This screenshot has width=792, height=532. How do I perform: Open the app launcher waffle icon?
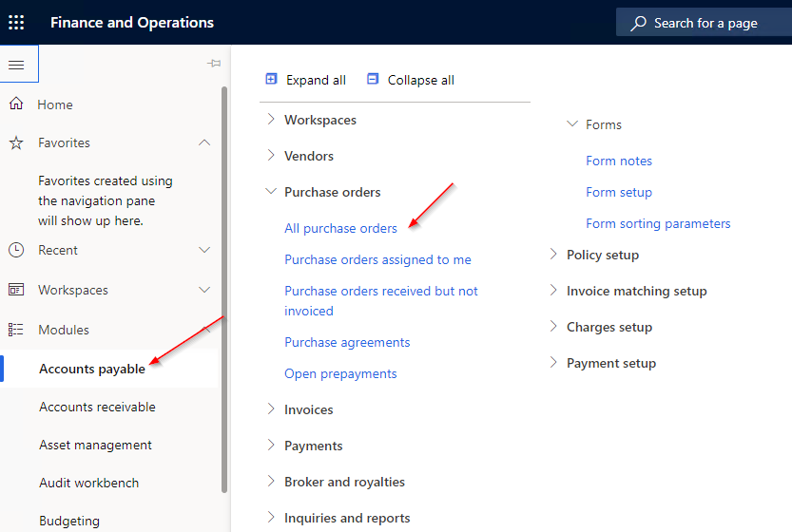16,22
